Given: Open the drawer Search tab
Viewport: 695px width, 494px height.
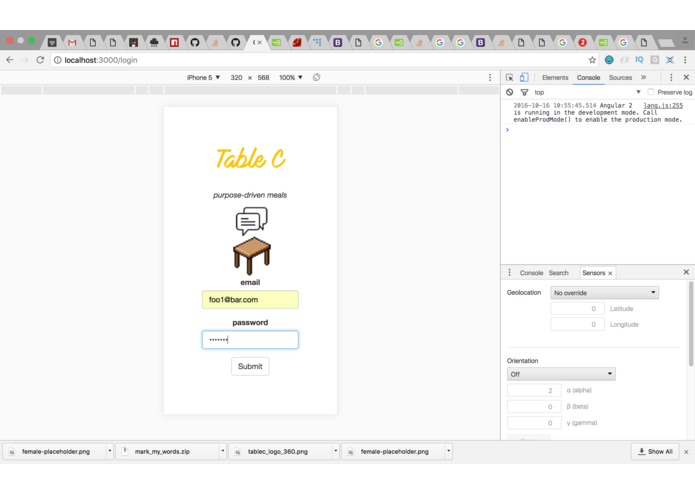Looking at the screenshot, I should click(558, 273).
